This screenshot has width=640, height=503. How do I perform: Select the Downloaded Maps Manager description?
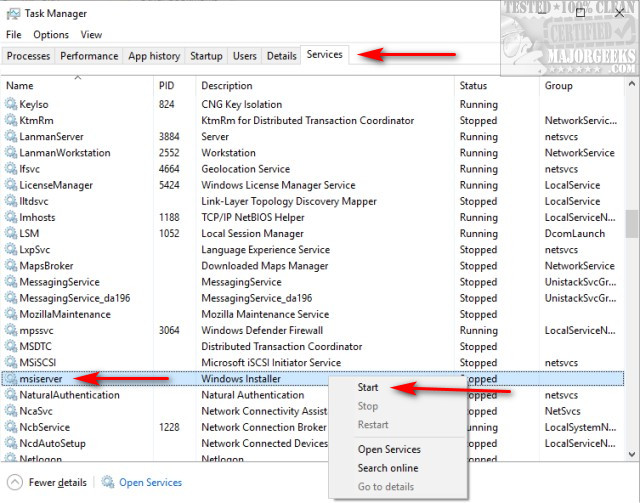[264, 266]
